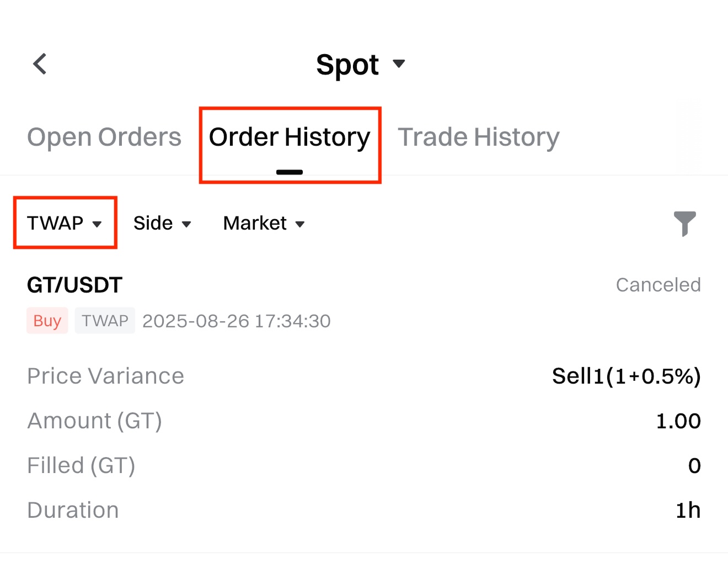
Task: Expand the Spot market type dropdown
Action: point(360,65)
